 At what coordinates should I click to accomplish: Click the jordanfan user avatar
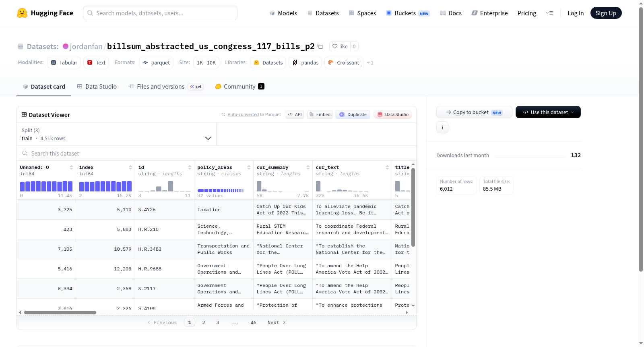click(x=66, y=46)
